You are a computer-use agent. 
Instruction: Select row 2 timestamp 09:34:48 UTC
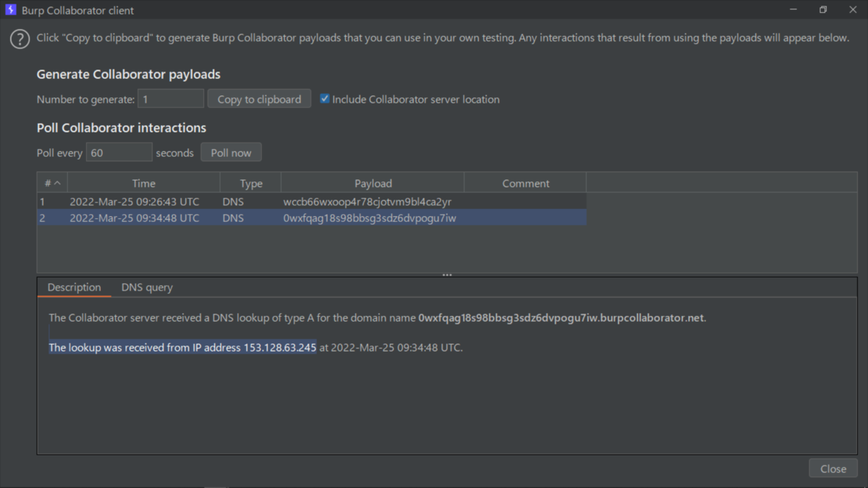(135, 218)
